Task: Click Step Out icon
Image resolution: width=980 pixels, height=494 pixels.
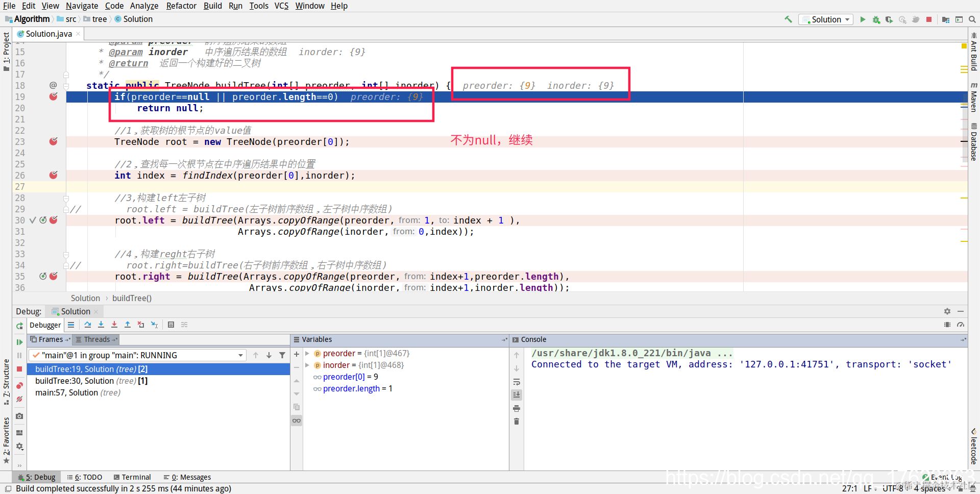Action: click(x=128, y=325)
